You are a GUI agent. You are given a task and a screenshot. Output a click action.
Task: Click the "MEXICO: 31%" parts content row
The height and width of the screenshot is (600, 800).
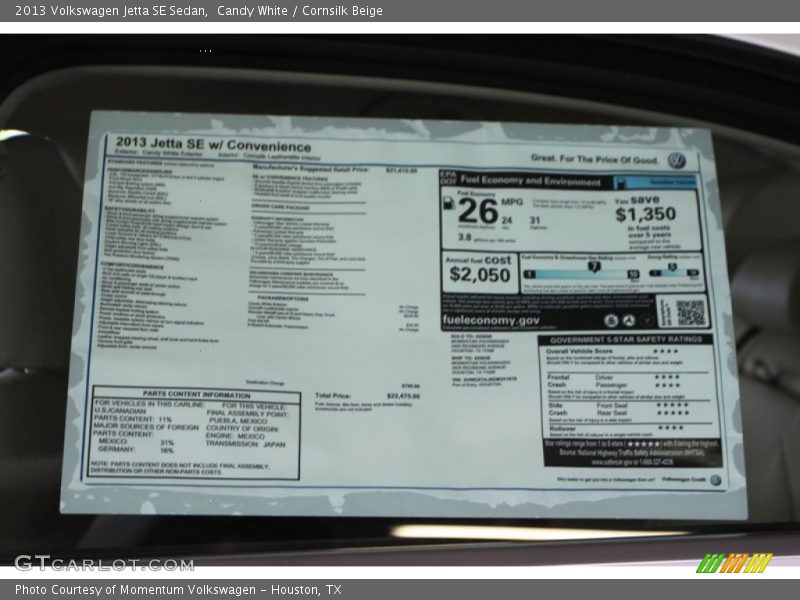tap(136, 442)
